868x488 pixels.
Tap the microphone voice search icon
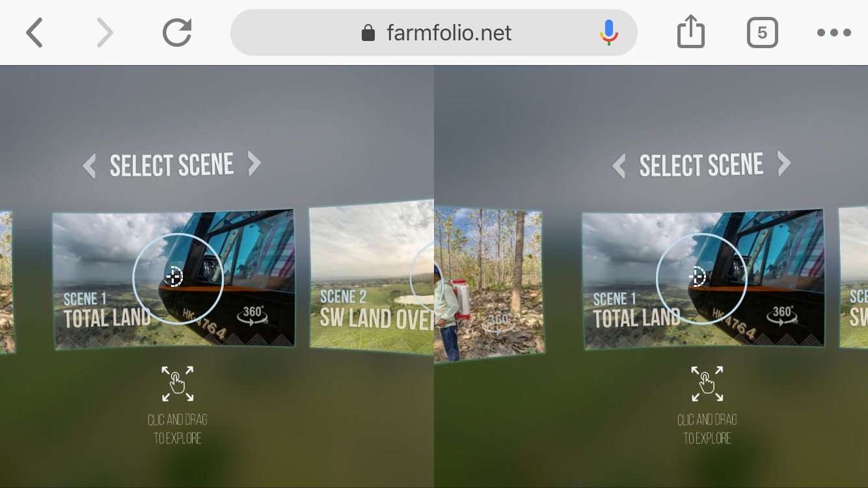pyautogui.click(x=608, y=33)
